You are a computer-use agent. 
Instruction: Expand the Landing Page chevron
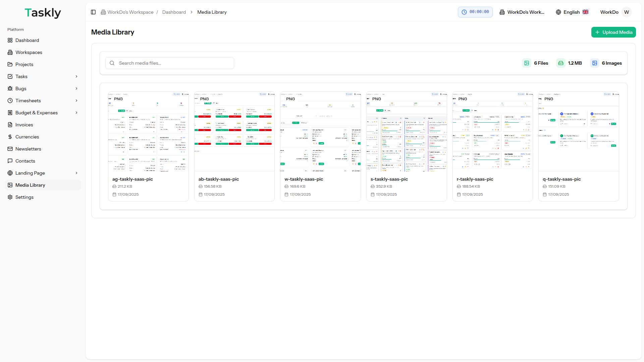point(76,173)
